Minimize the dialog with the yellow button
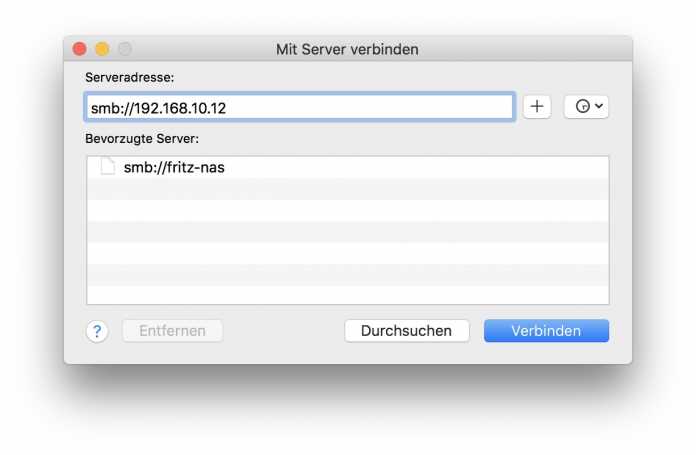 [102, 49]
